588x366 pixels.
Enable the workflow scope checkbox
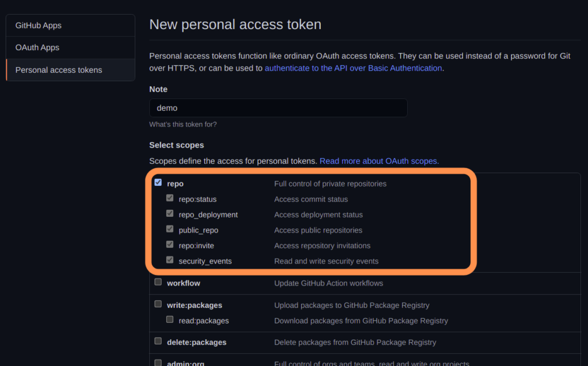point(158,282)
